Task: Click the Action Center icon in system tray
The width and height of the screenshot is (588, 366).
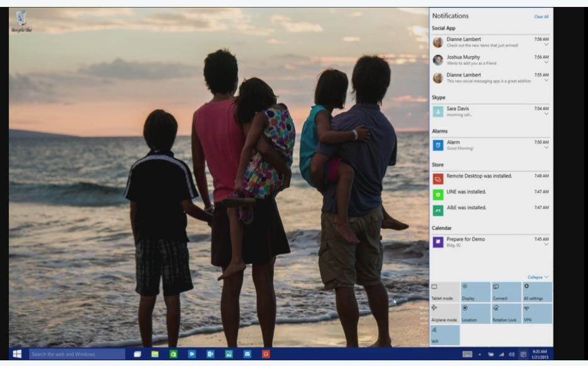Action: pyautogui.click(x=523, y=354)
